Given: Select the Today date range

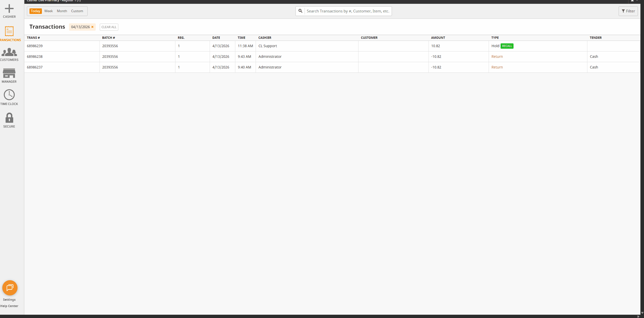Looking at the screenshot, I should point(36,11).
